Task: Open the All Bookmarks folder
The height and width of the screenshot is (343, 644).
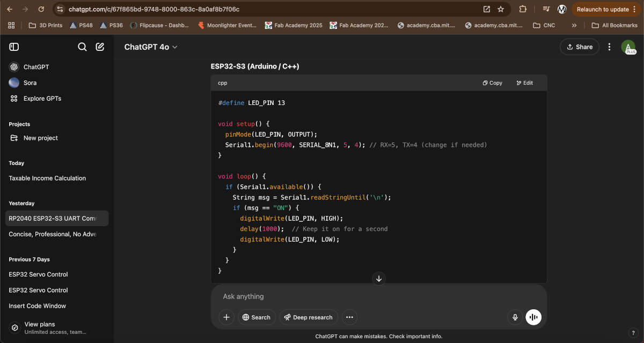Action: [x=614, y=25]
